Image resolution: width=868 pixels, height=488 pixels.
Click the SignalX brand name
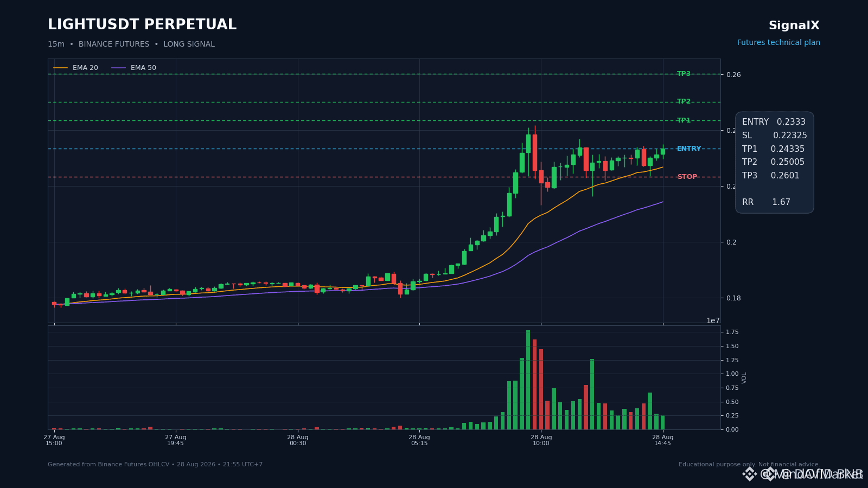[x=794, y=25]
